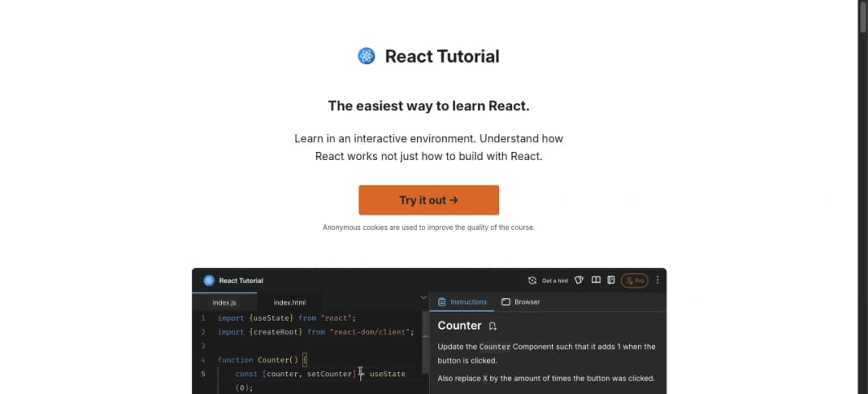The height and width of the screenshot is (394, 868).
Task: Click the notebook icon next to Pro
Action: pyautogui.click(x=611, y=281)
